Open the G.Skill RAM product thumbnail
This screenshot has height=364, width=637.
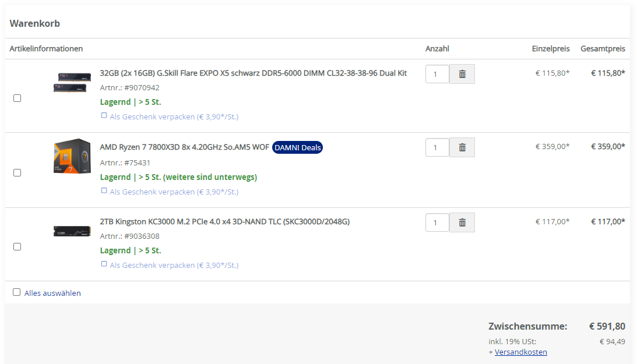click(72, 82)
